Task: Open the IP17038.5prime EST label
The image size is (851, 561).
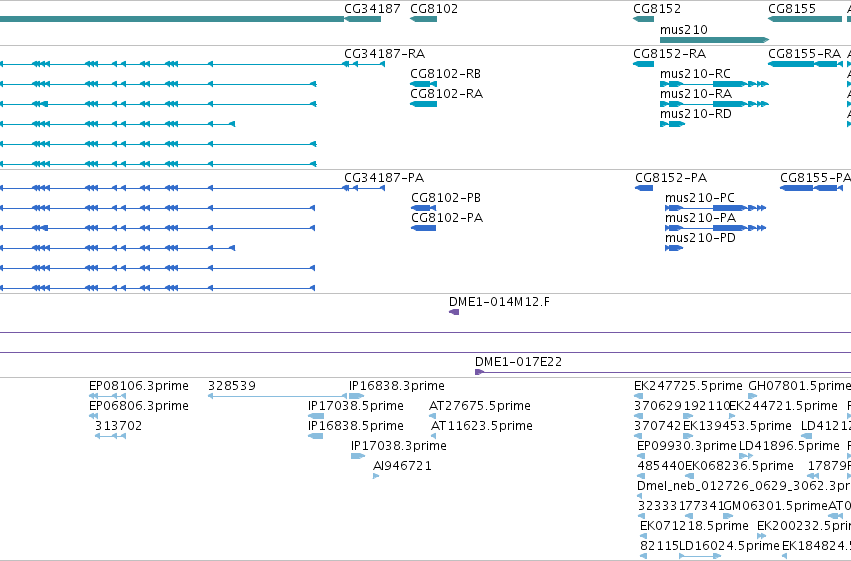Action: (356, 406)
